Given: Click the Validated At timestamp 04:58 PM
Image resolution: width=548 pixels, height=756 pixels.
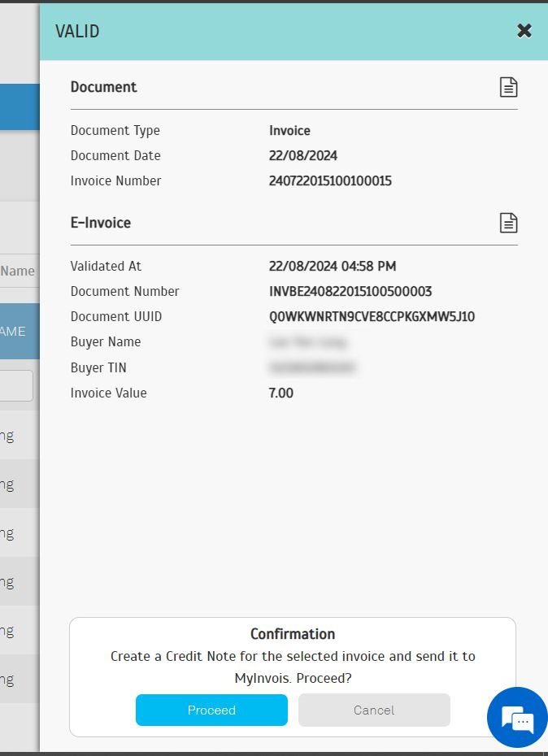Looking at the screenshot, I should [x=333, y=266].
